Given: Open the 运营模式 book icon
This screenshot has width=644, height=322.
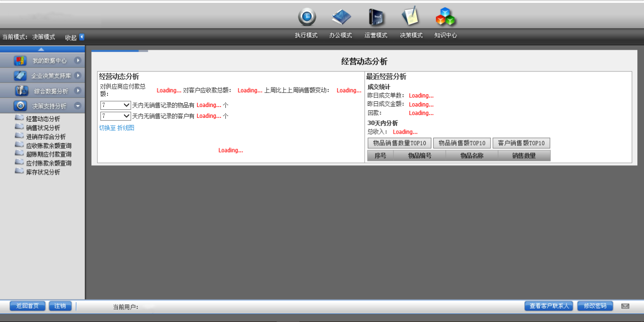Looking at the screenshot, I should pos(376,17).
